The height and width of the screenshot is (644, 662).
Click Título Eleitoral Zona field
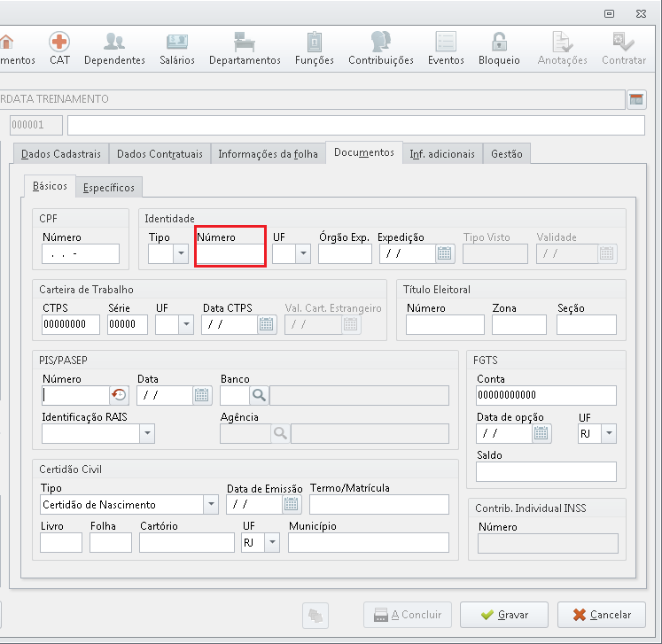click(518, 324)
